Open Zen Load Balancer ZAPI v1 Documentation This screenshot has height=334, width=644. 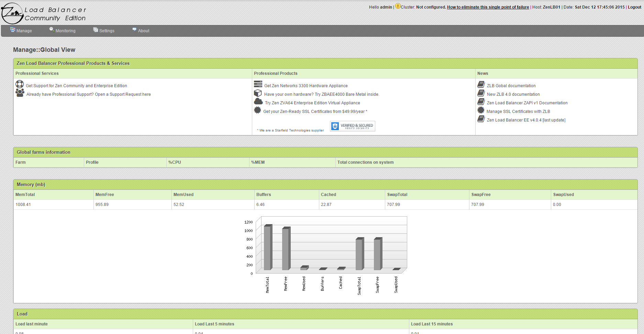527,103
